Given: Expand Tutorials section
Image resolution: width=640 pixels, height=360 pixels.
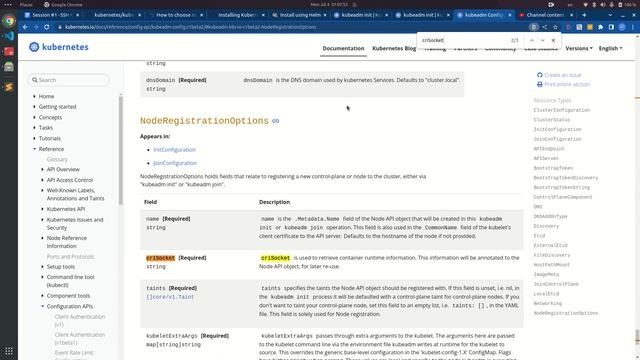Looking at the screenshot, I should tap(34, 138).
